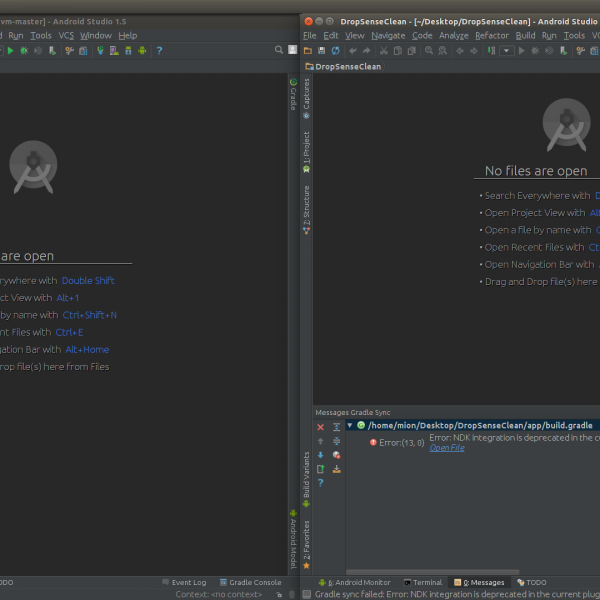This screenshot has width=600, height=600.
Task: Open Refactor menu in DropSenseClean window
Action: coord(492,36)
